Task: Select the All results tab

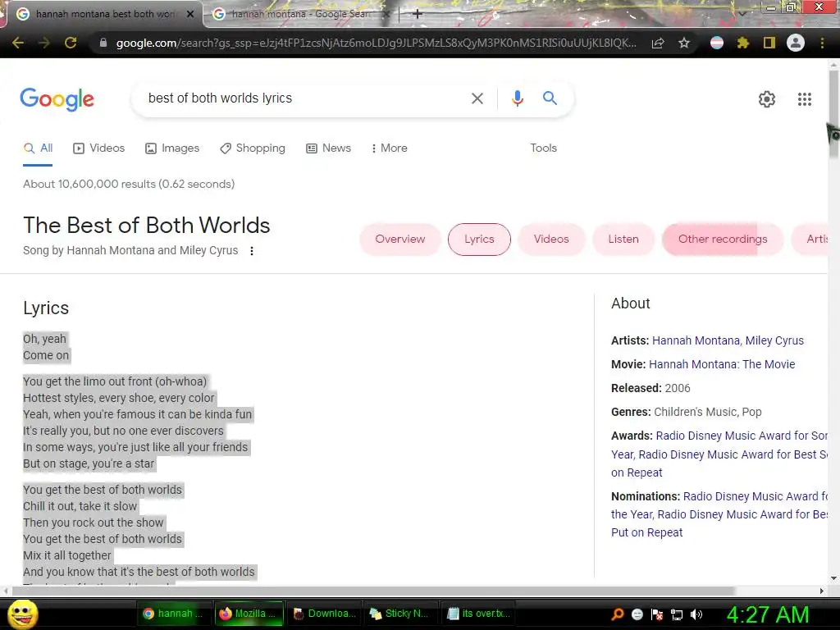Action: tap(38, 148)
